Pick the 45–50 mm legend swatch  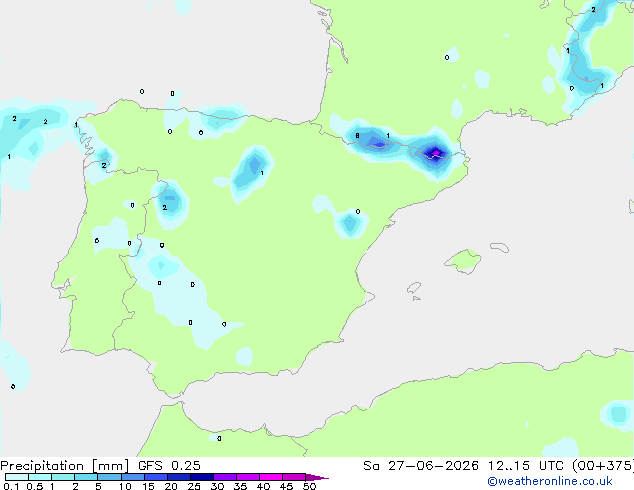point(294,477)
